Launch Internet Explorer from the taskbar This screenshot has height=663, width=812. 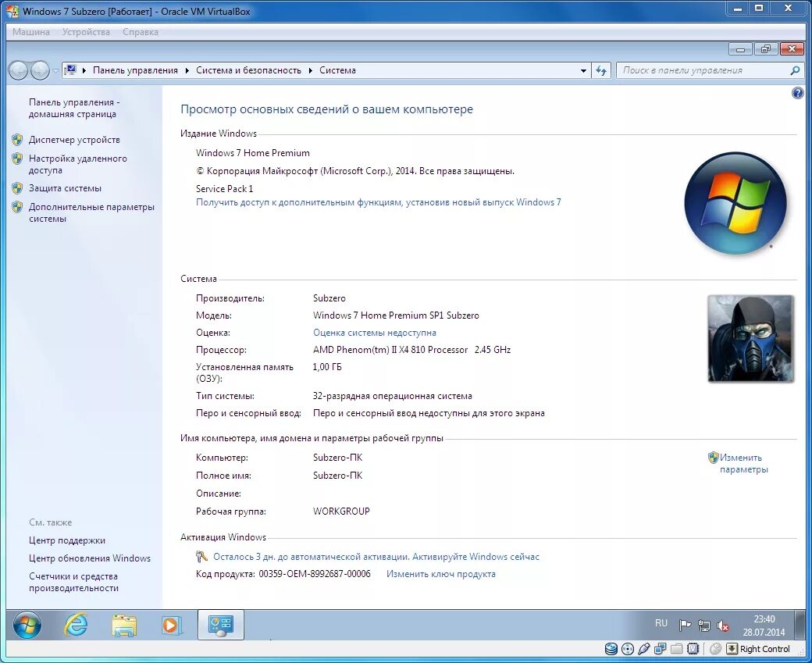[x=76, y=626]
